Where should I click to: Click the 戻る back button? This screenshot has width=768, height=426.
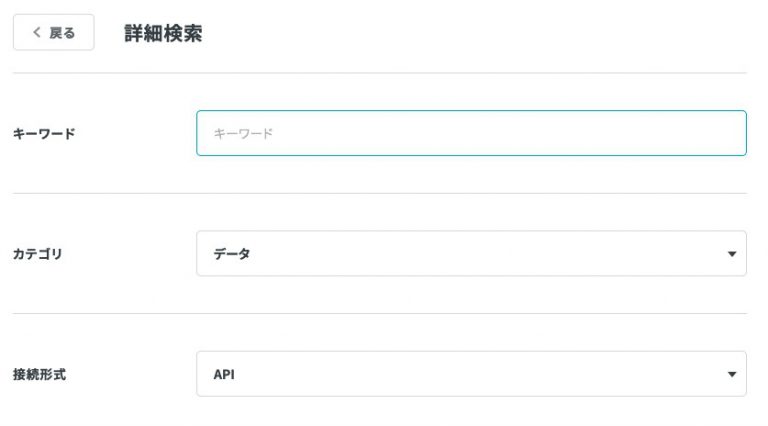[53, 32]
